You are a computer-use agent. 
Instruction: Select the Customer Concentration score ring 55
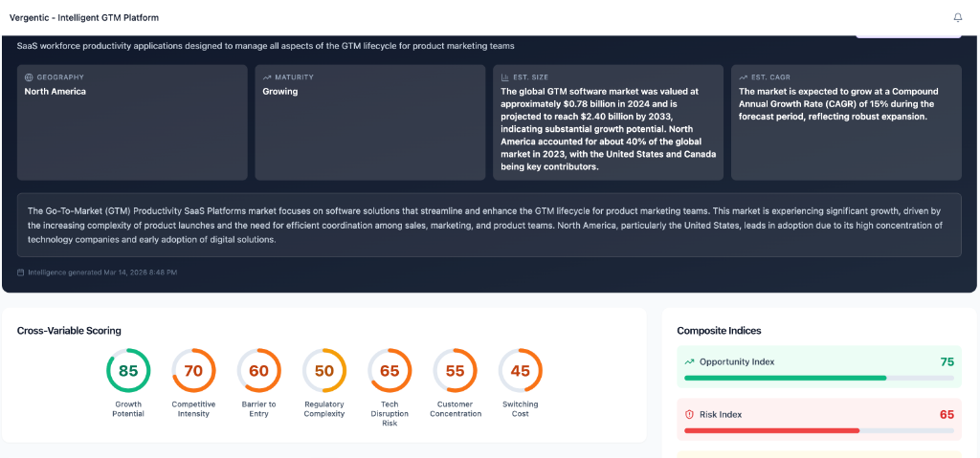[455, 371]
